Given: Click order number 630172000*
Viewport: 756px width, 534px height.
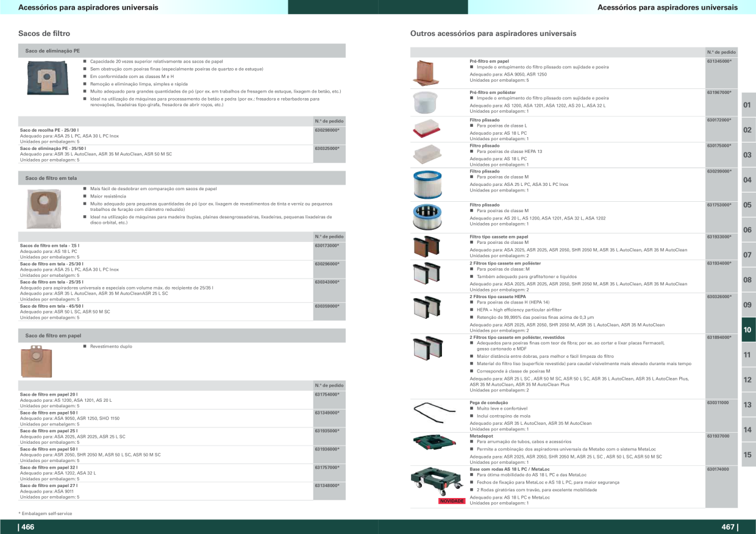Looking at the screenshot, I should pyautogui.click(x=719, y=120).
